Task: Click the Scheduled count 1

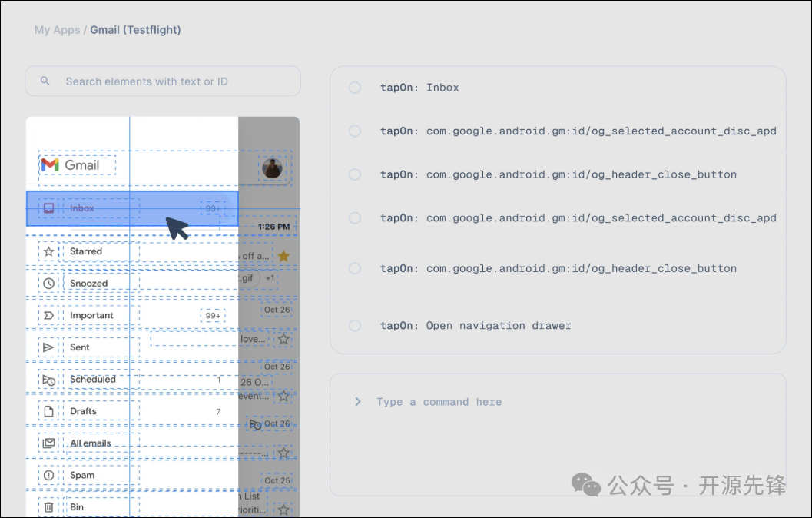Action: [x=218, y=380]
